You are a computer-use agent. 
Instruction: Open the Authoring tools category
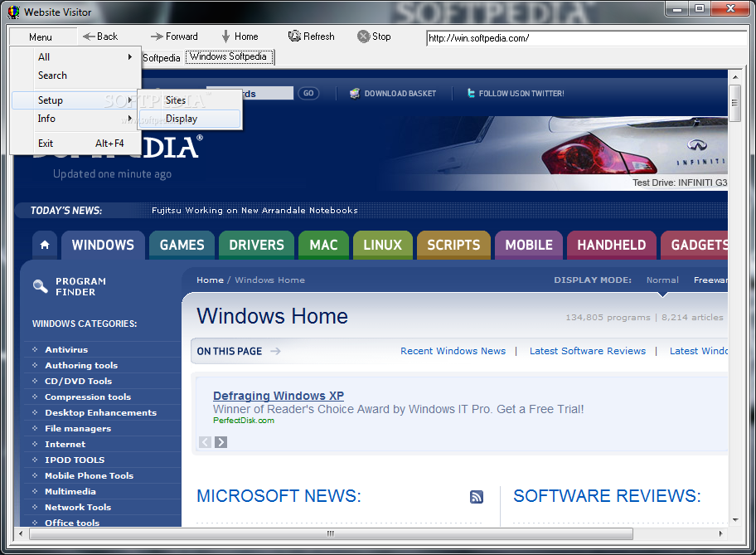(x=81, y=365)
